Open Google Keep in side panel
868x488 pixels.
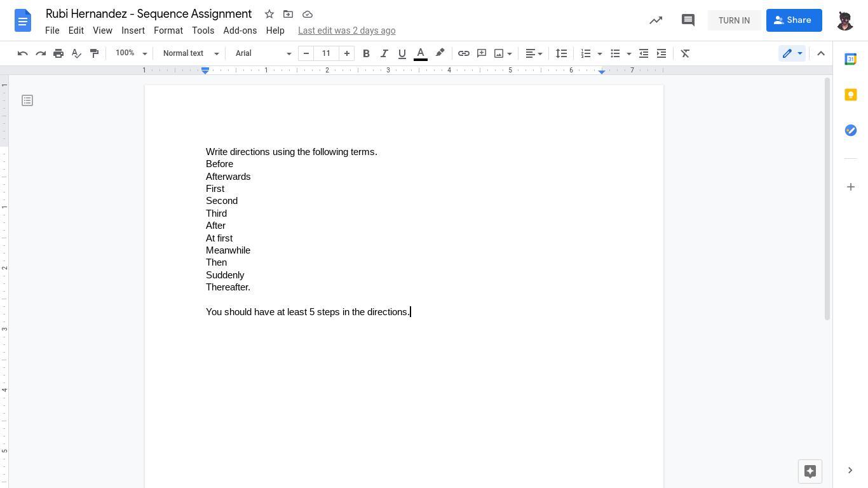(850, 95)
